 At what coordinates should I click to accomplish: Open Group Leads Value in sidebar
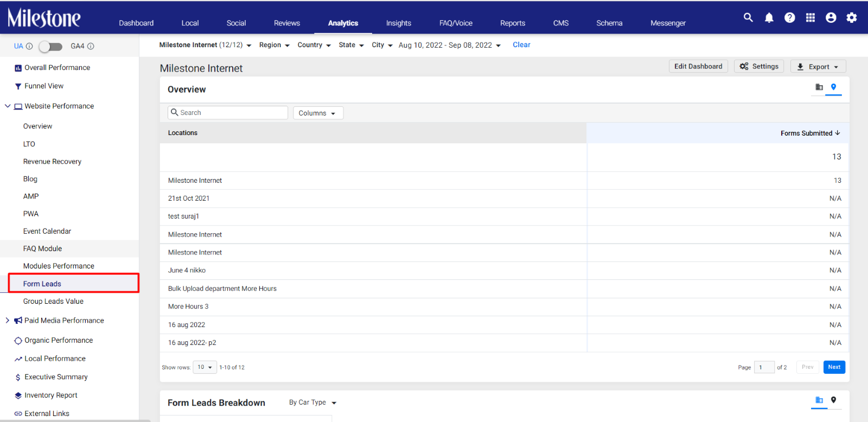coord(53,302)
